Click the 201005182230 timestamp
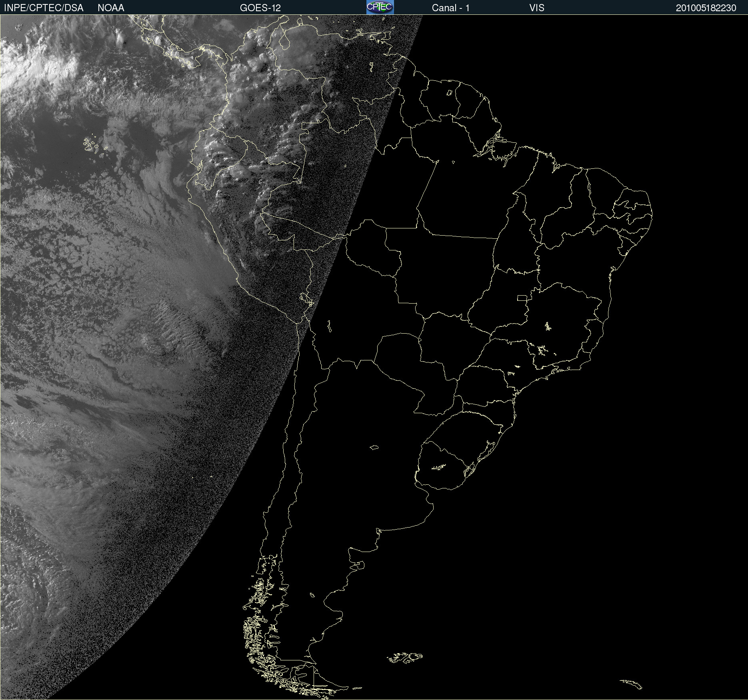The width and height of the screenshot is (748, 700). (706, 8)
